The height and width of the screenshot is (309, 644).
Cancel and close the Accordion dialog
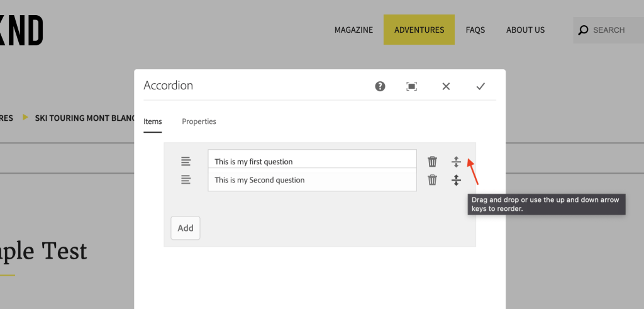(x=446, y=86)
